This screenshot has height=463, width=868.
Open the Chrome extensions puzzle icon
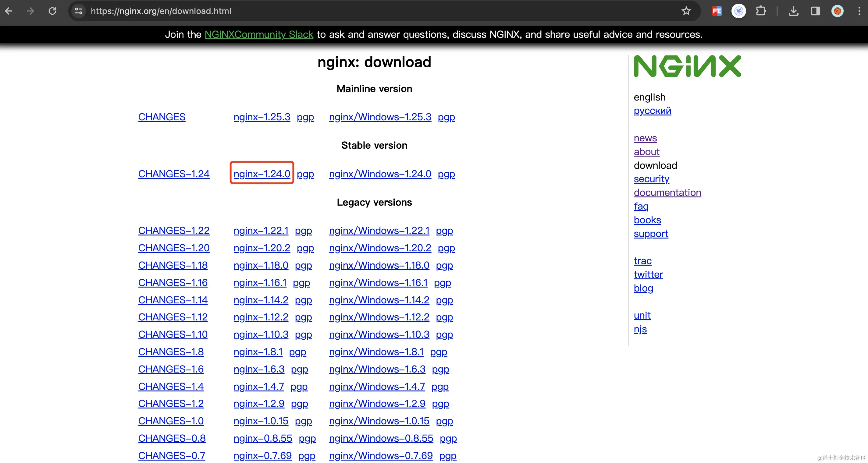[761, 11]
